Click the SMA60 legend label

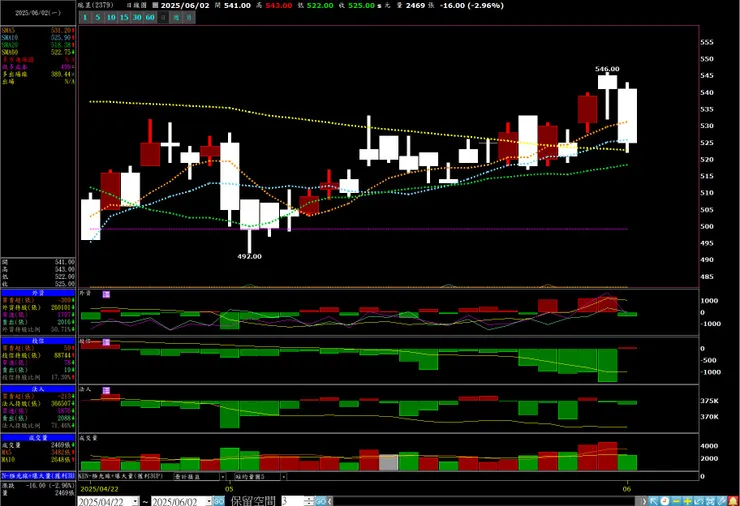pos(9,52)
